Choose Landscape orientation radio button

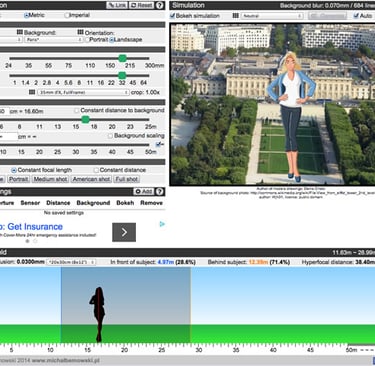click(x=112, y=40)
